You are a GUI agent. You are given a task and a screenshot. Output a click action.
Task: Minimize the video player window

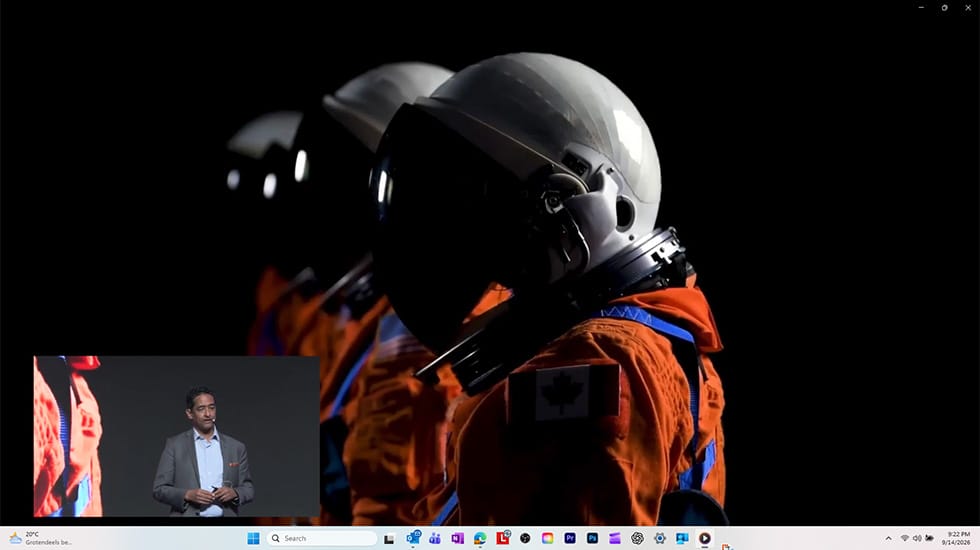point(921,8)
